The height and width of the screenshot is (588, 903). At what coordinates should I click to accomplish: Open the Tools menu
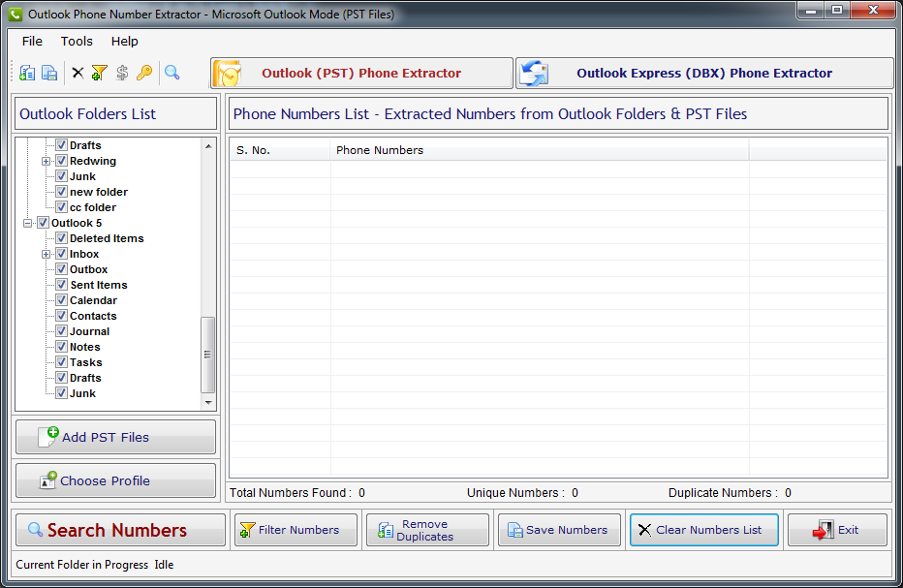[77, 41]
